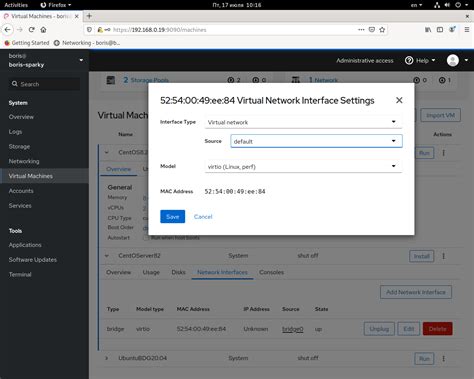The height and width of the screenshot is (379, 474).
Task: Open the Networking bookmark in toolbar
Action: pyautogui.click(x=87, y=43)
